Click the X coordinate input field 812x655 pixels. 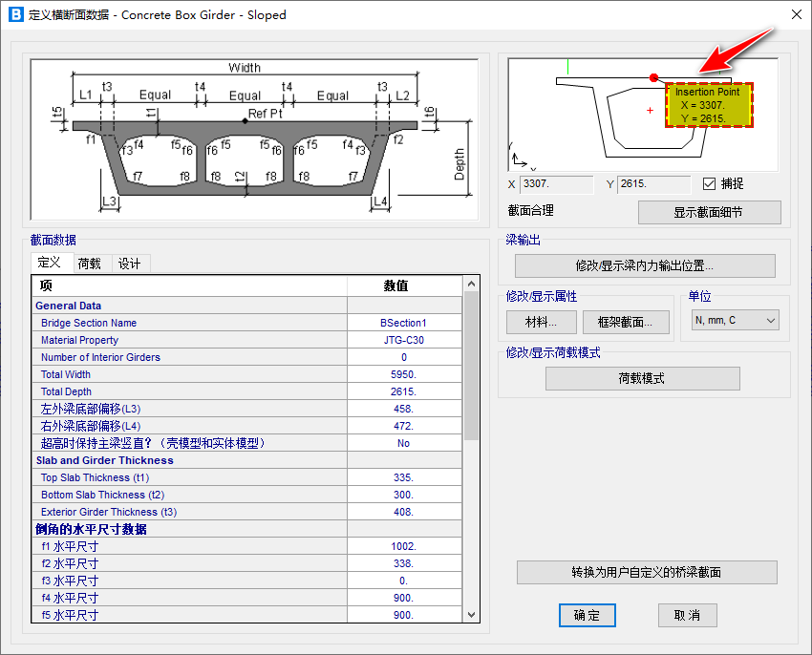[x=557, y=184]
